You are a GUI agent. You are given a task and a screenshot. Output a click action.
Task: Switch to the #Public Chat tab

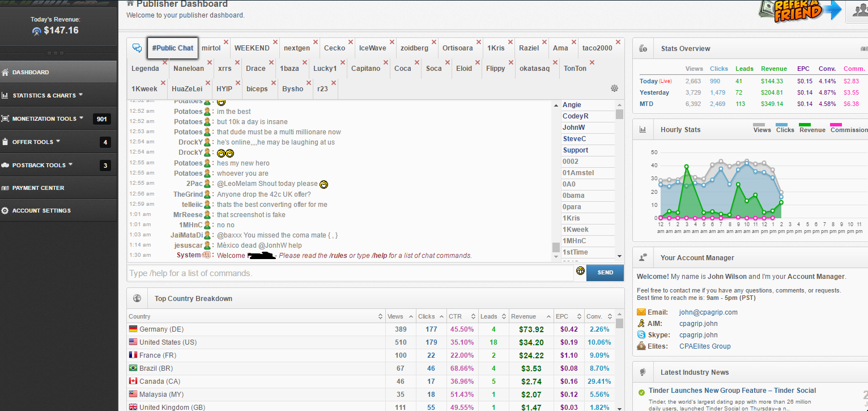point(172,48)
